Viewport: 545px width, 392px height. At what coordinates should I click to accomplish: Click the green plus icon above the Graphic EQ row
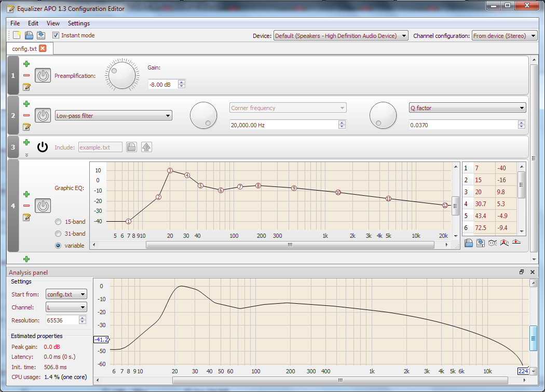pos(26,194)
